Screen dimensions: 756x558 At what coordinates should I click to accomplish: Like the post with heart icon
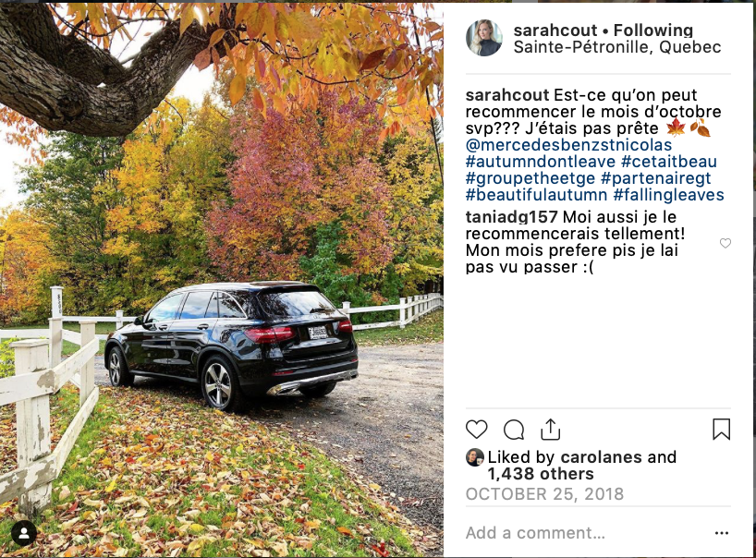476,429
